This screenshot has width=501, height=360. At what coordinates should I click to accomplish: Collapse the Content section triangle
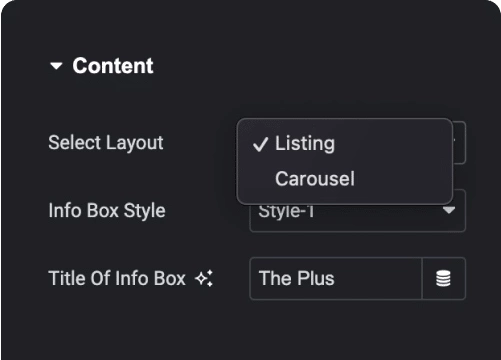click(56, 66)
